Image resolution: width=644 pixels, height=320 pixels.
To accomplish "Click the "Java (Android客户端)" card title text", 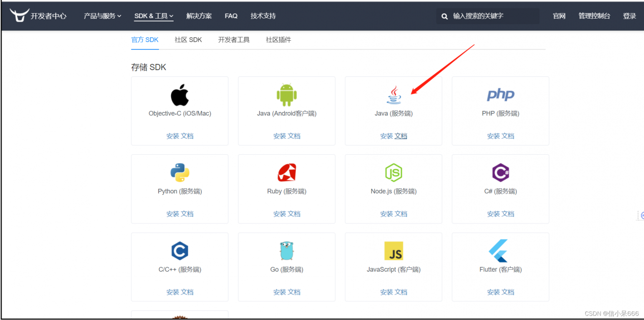I will tap(287, 114).
